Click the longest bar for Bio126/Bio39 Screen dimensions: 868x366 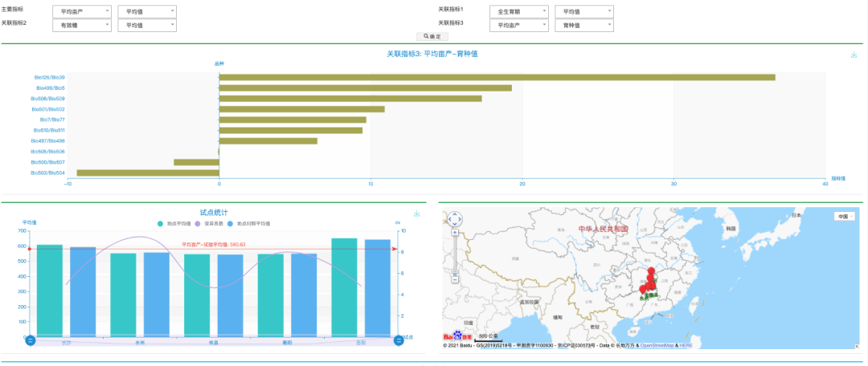coord(497,77)
